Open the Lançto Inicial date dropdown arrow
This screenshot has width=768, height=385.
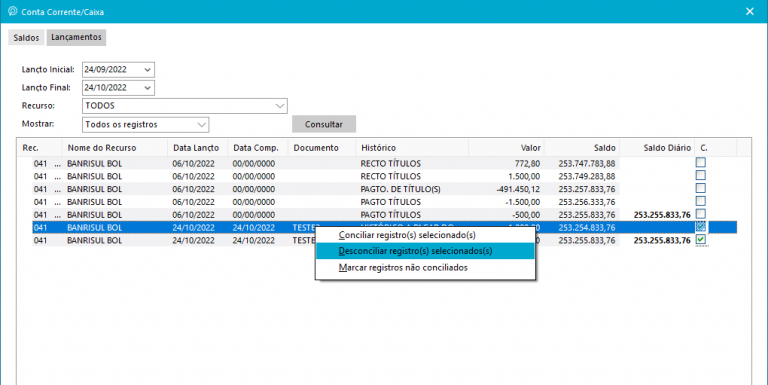(147, 70)
